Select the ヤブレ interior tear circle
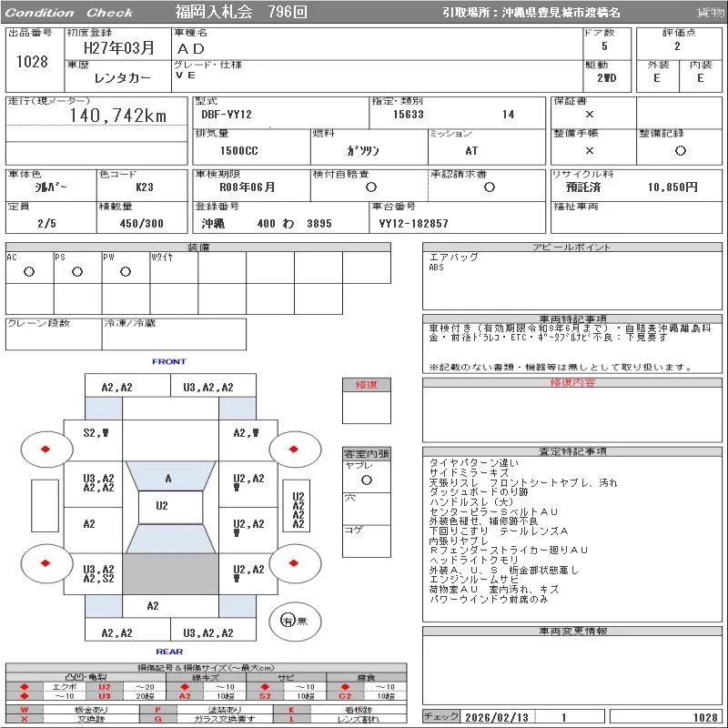The image size is (728, 728). point(366,479)
